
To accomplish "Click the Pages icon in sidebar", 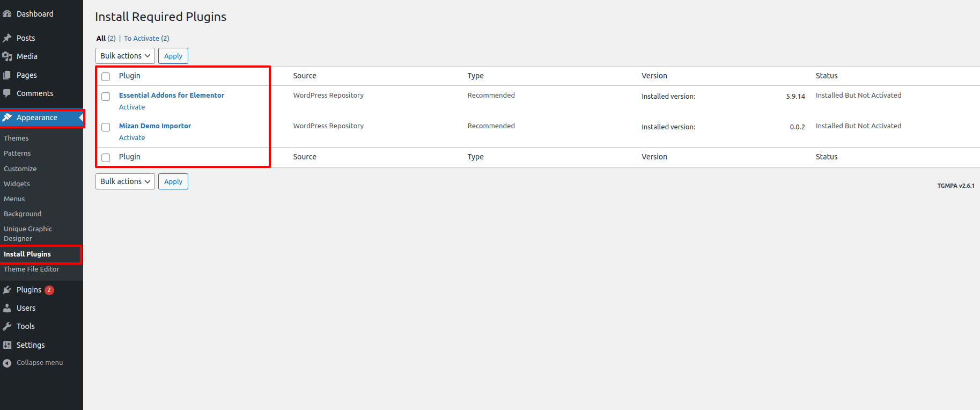I will coord(7,75).
